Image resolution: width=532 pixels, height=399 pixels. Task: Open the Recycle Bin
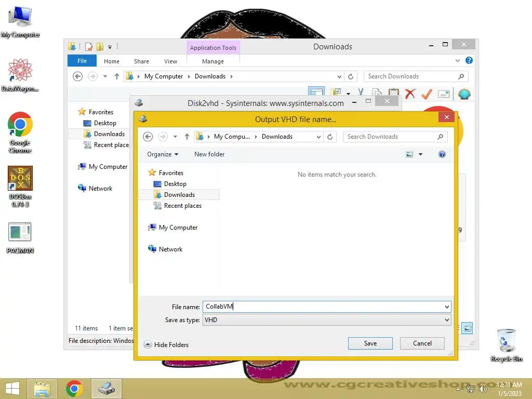click(506, 345)
